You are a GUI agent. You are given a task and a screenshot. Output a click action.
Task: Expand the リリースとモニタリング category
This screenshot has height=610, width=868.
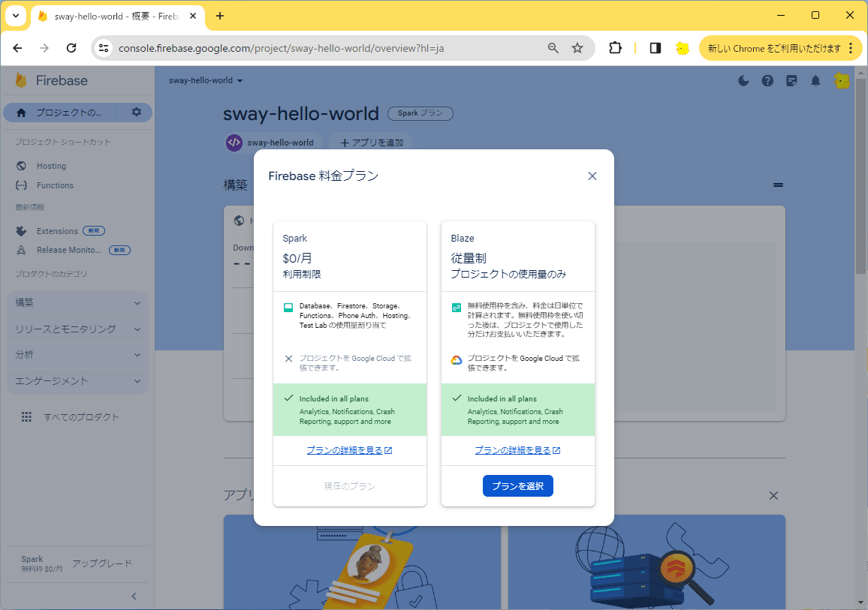77,329
